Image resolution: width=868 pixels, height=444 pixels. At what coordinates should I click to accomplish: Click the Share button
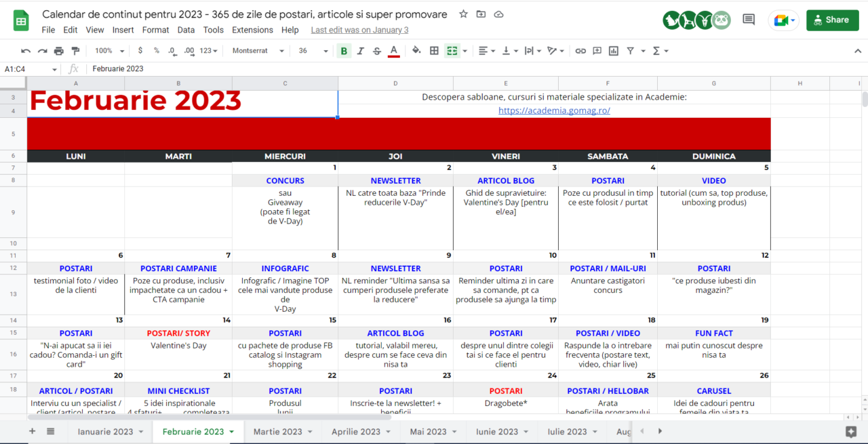click(x=832, y=20)
